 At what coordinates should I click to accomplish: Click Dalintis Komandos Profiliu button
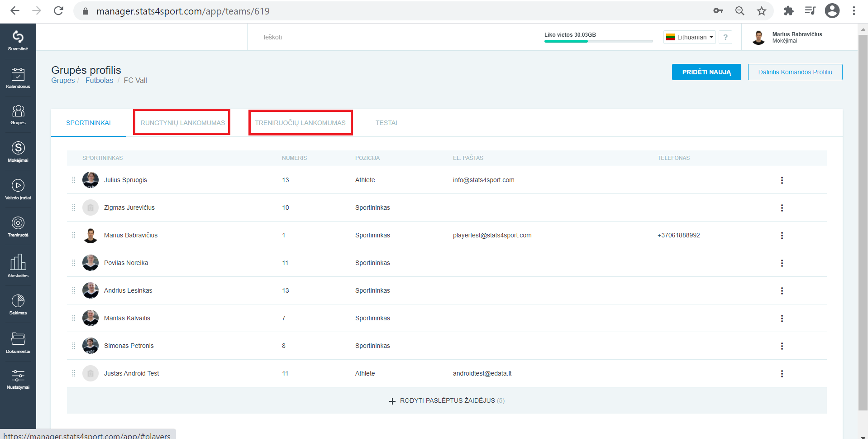[x=795, y=72]
